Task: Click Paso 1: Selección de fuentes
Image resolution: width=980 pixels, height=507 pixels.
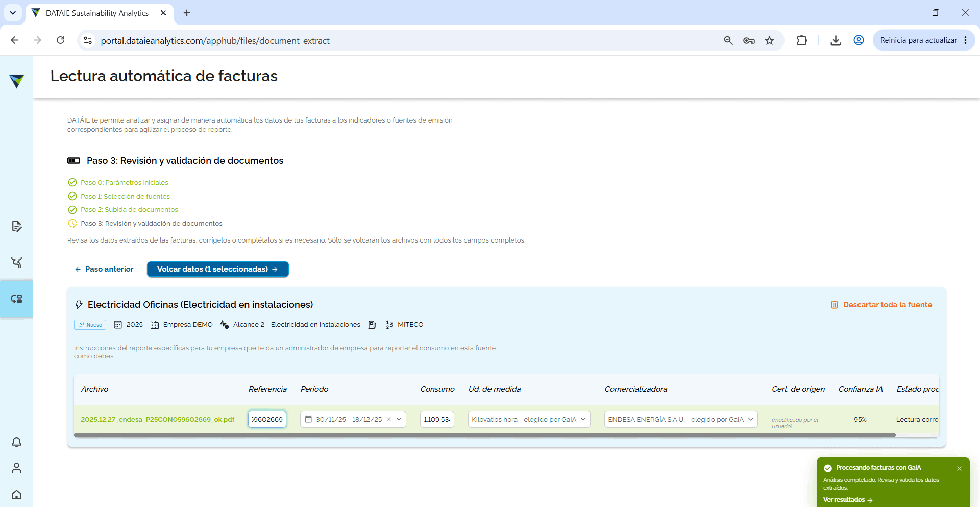Action: click(x=125, y=196)
